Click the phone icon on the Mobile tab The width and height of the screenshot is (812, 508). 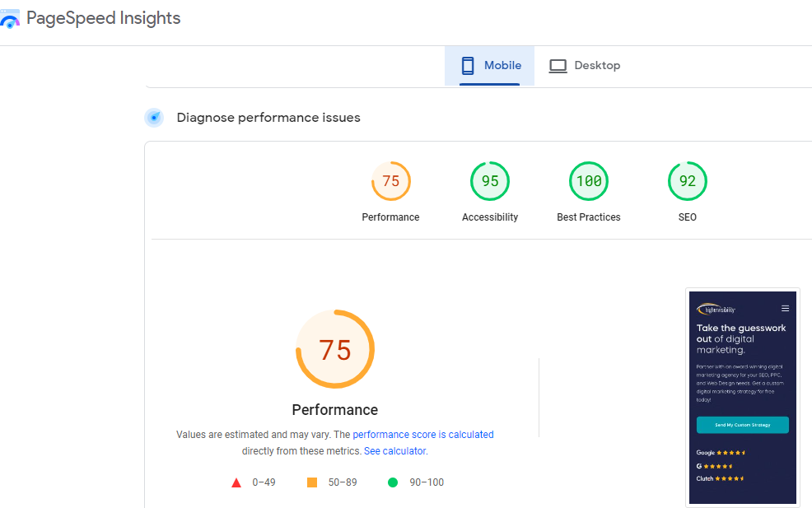click(469, 65)
